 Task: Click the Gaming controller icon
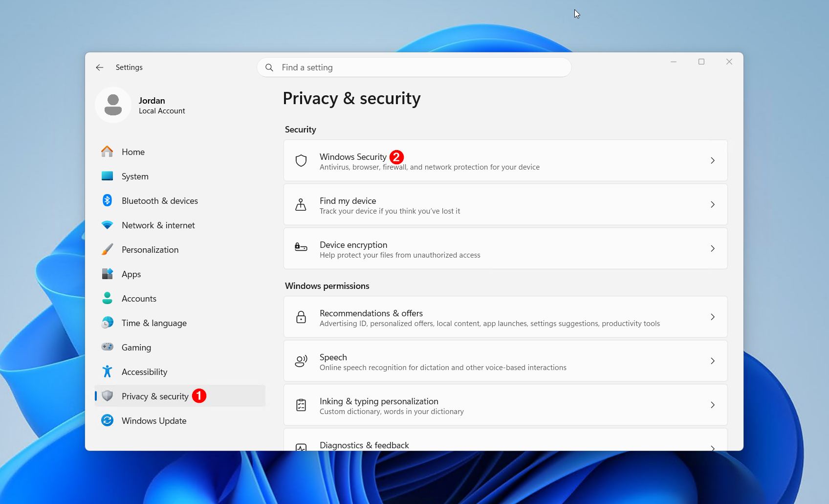pyautogui.click(x=107, y=347)
